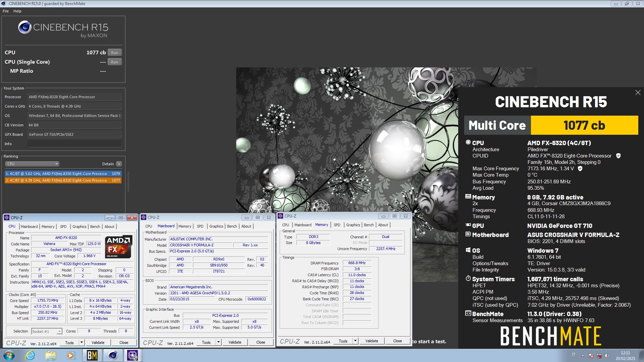Open Windows Media Player taskbar icon
The height and width of the screenshot is (362, 644).
[71, 355]
